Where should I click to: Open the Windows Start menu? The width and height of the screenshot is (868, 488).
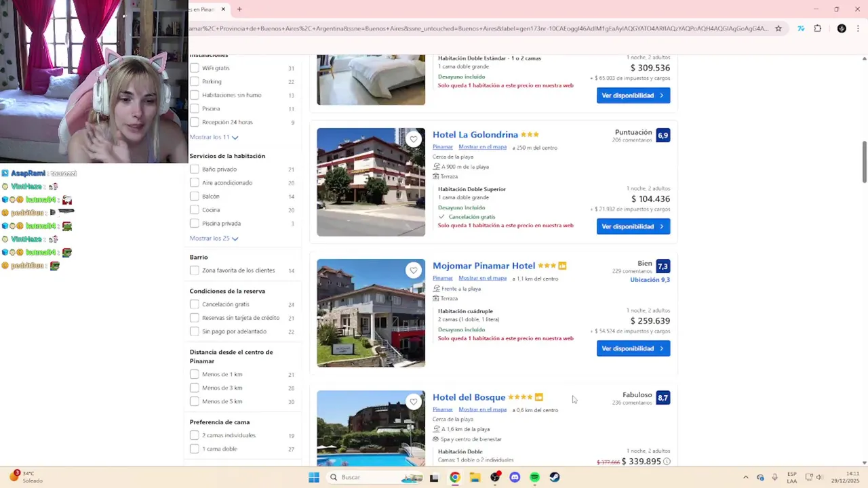coord(313,477)
